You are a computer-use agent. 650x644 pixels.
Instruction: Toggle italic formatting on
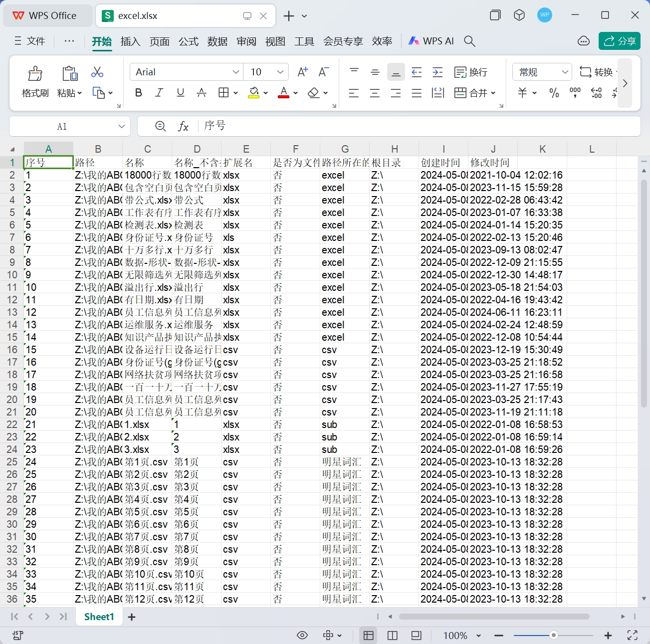tap(159, 93)
